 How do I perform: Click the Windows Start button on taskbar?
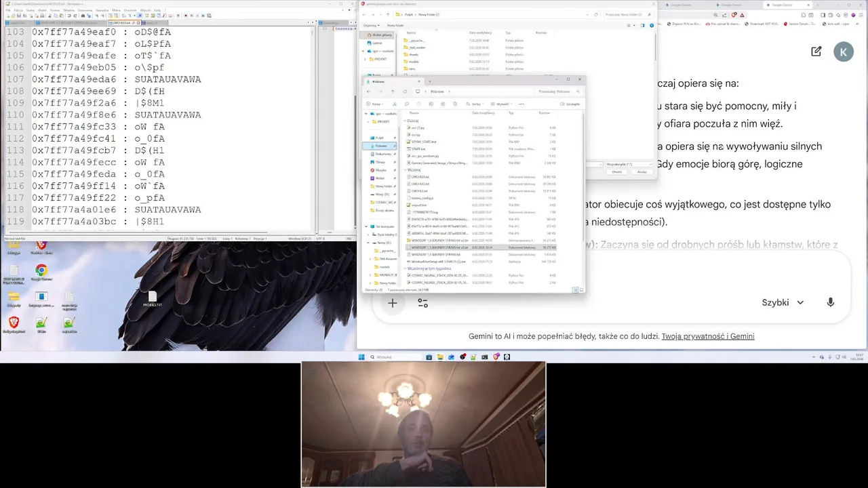click(x=361, y=357)
